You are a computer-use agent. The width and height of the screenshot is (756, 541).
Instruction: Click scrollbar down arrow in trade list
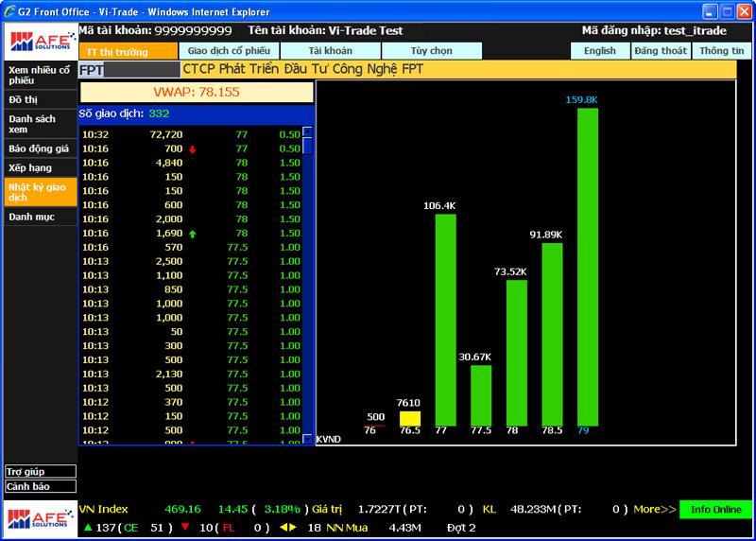pyautogui.click(x=307, y=438)
